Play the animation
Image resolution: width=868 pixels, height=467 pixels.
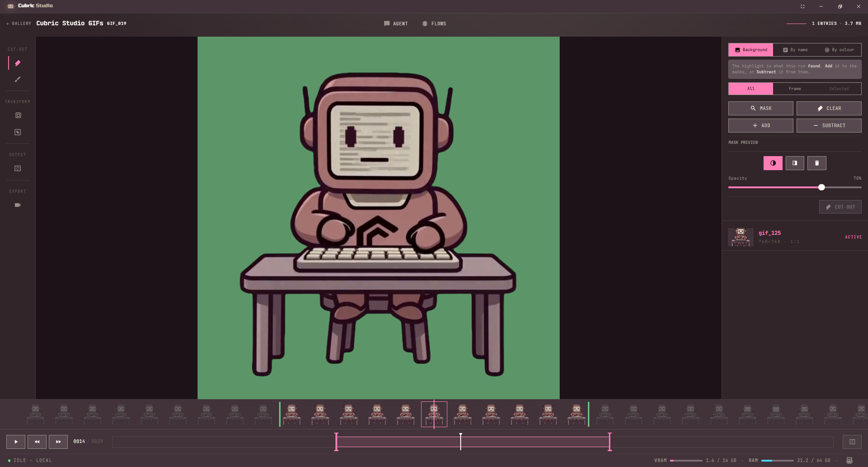tap(16, 442)
